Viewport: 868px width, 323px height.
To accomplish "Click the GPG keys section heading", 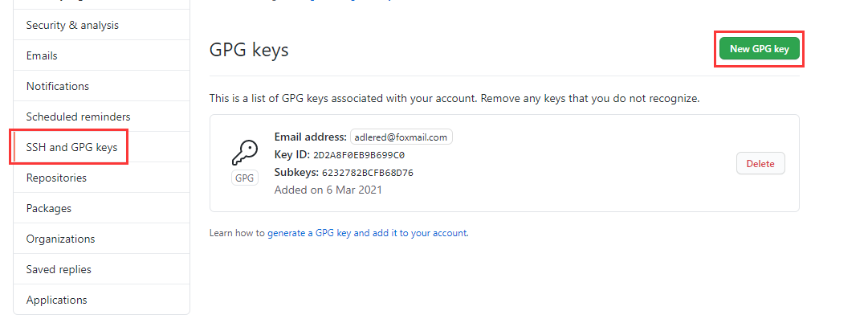I will [249, 50].
